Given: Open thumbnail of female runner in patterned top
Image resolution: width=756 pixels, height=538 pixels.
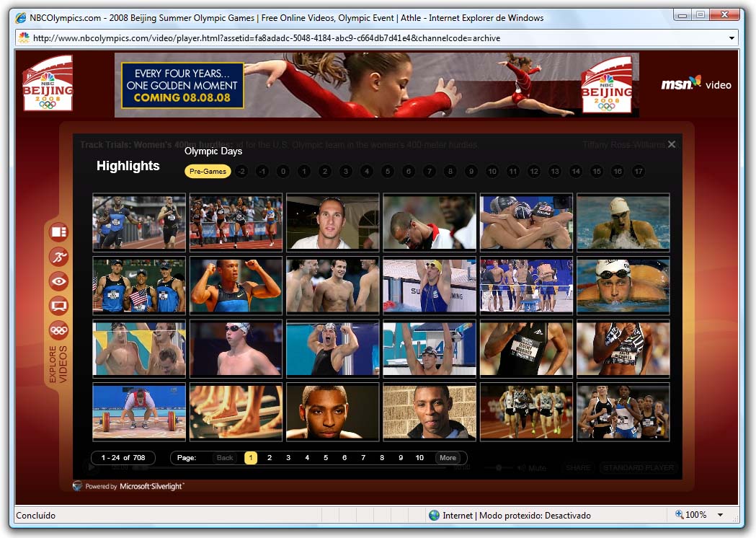Looking at the screenshot, I should 623,349.
